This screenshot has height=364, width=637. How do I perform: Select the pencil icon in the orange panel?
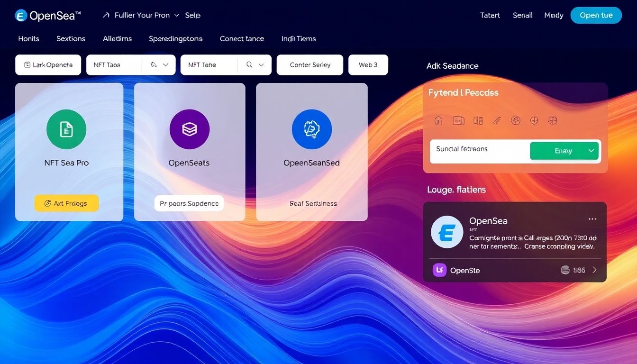497,121
